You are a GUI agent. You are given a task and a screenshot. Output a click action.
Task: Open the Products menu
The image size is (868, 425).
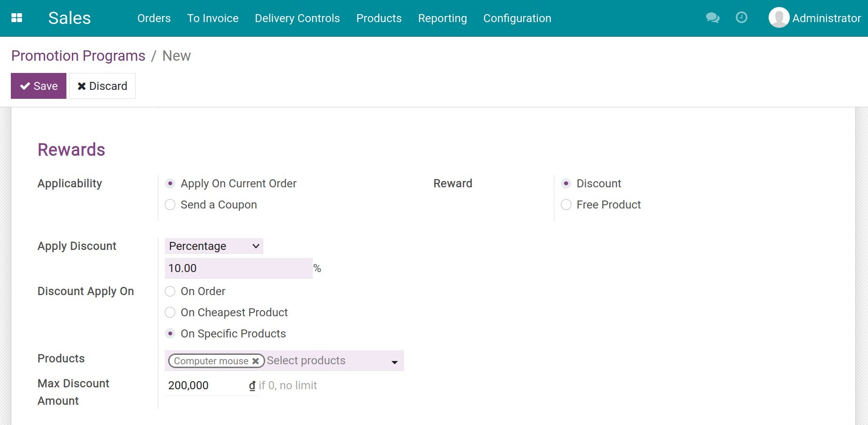pyautogui.click(x=379, y=18)
